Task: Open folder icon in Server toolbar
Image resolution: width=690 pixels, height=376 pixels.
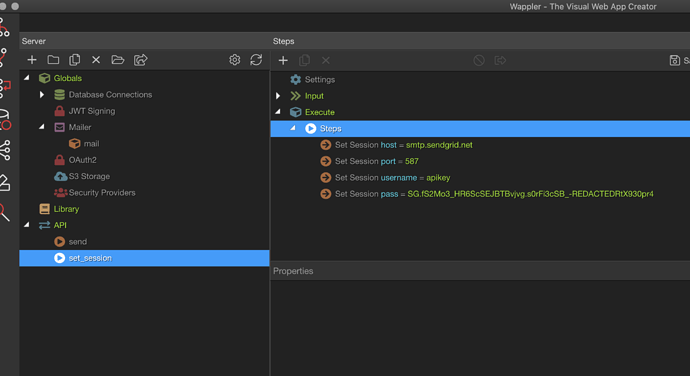Action: click(117, 60)
